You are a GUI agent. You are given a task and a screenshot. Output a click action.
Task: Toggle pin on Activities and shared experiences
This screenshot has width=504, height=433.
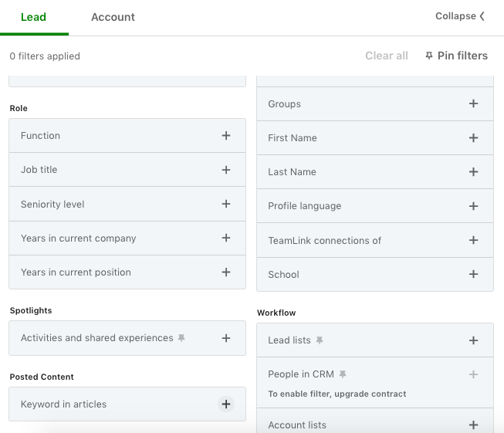pos(181,338)
